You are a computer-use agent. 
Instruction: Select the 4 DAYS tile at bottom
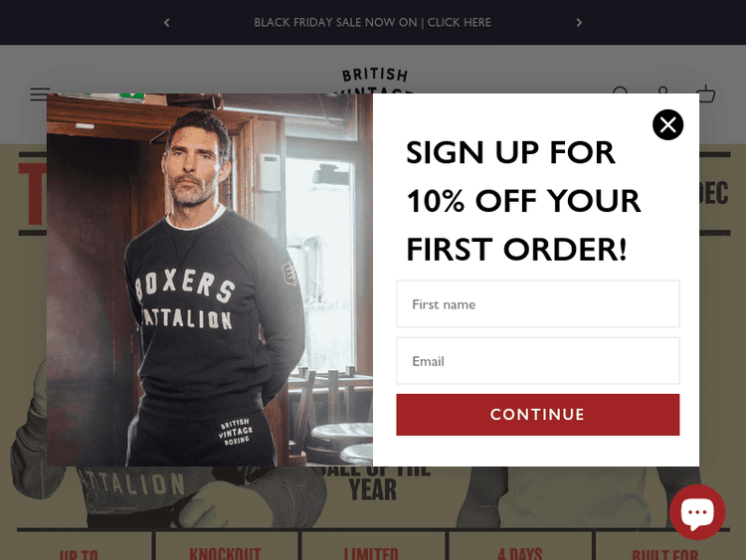[x=519, y=547]
